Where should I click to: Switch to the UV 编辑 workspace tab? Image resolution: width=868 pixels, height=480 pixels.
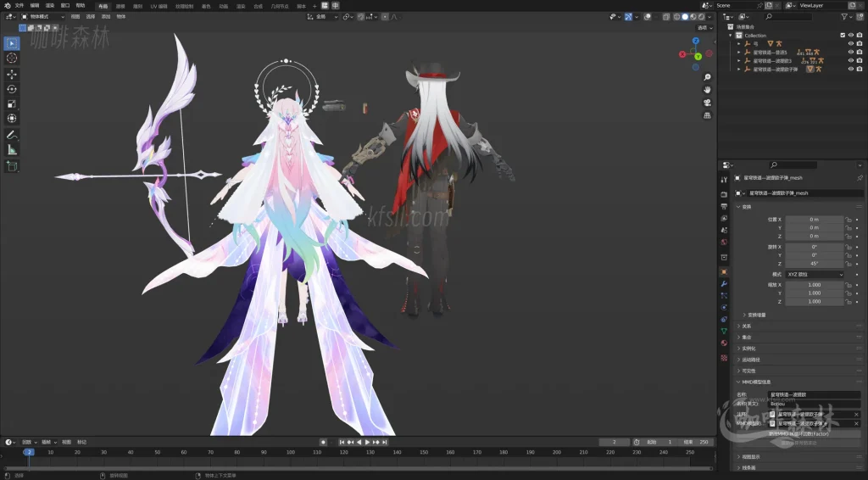tap(159, 6)
